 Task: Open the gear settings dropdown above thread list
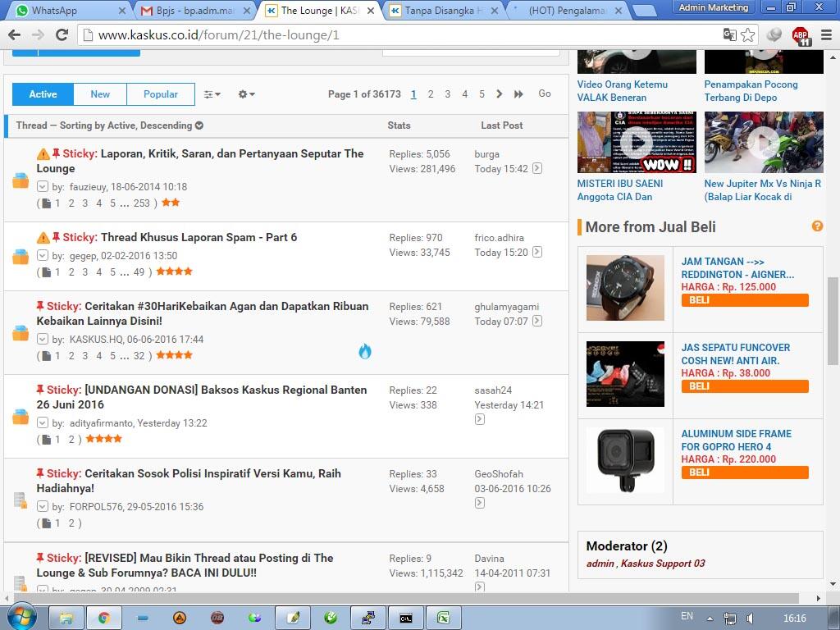246,94
